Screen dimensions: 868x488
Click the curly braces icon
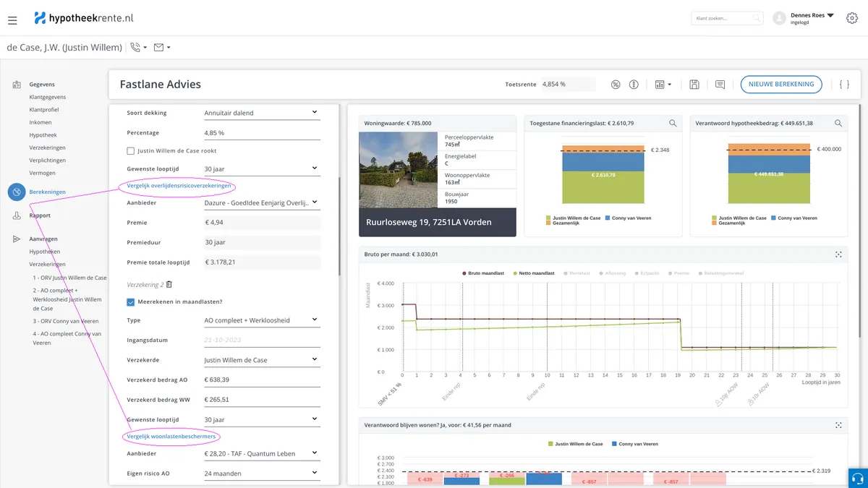click(x=844, y=85)
